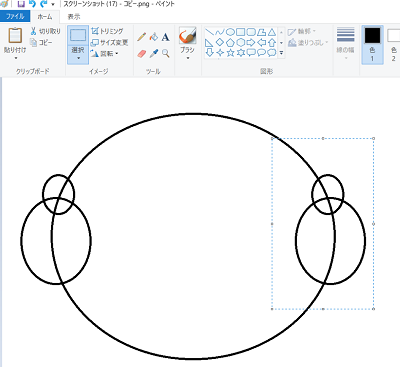Switch to the 表示 ribbon tab

pos(74,17)
